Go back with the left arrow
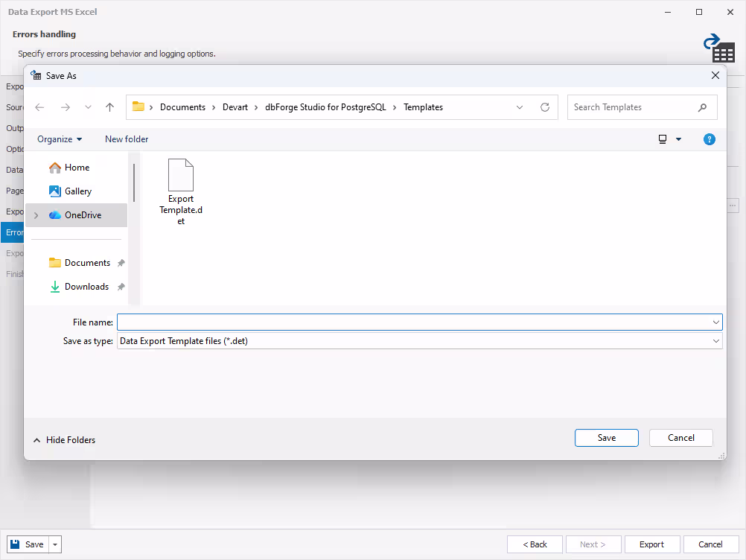The height and width of the screenshot is (560, 746). [x=39, y=107]
